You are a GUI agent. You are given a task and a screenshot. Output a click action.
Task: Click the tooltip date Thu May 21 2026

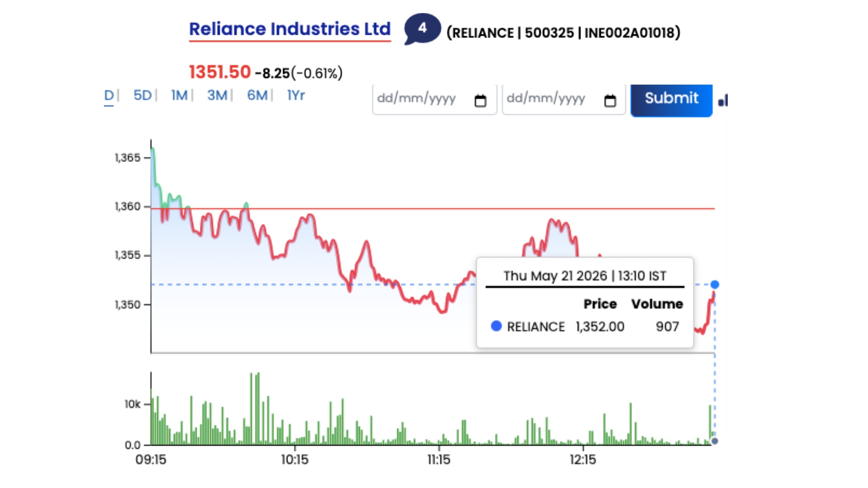(x=555, y=276)
